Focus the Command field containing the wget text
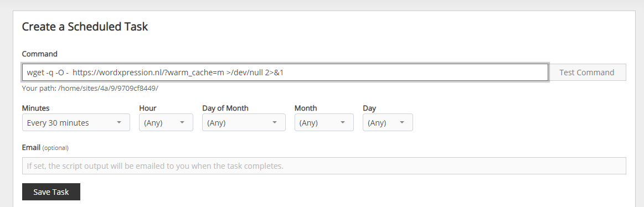The width and height of the screenshot is (644, 207). pyautogui.click(x=285, y=73)
